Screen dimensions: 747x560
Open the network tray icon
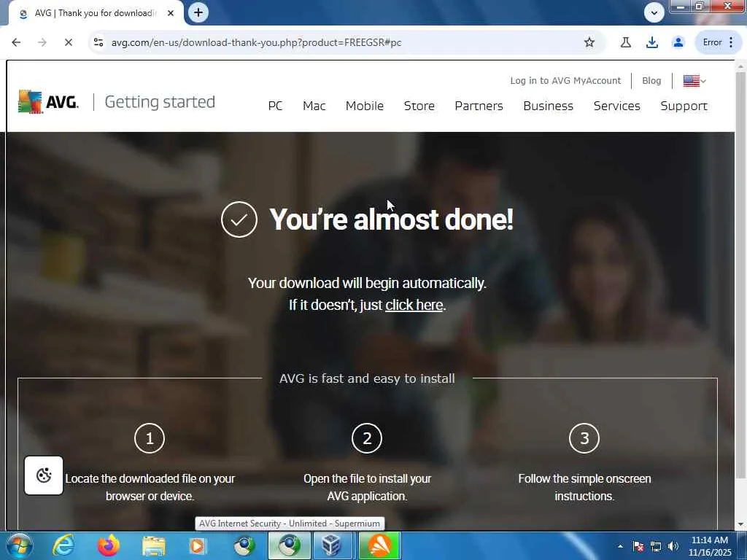[656, 546]
